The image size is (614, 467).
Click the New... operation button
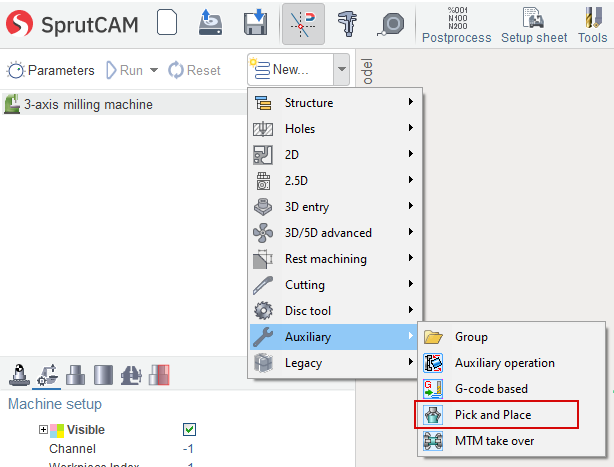[291, 70]
